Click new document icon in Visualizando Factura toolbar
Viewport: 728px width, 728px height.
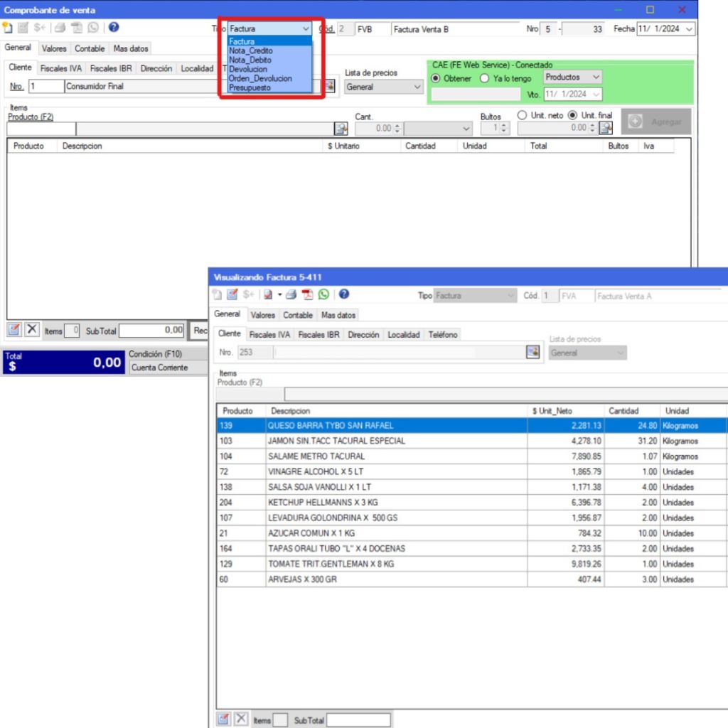217,294
